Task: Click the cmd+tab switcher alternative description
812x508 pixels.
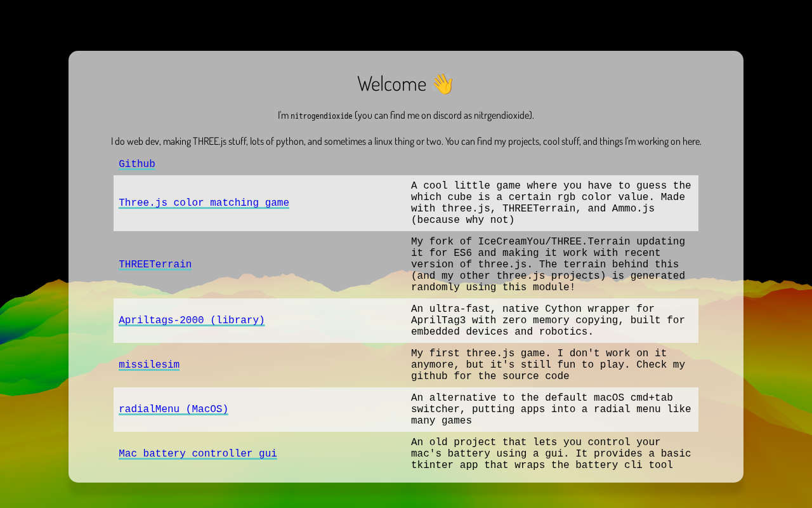Action: (x=551, y=410)
